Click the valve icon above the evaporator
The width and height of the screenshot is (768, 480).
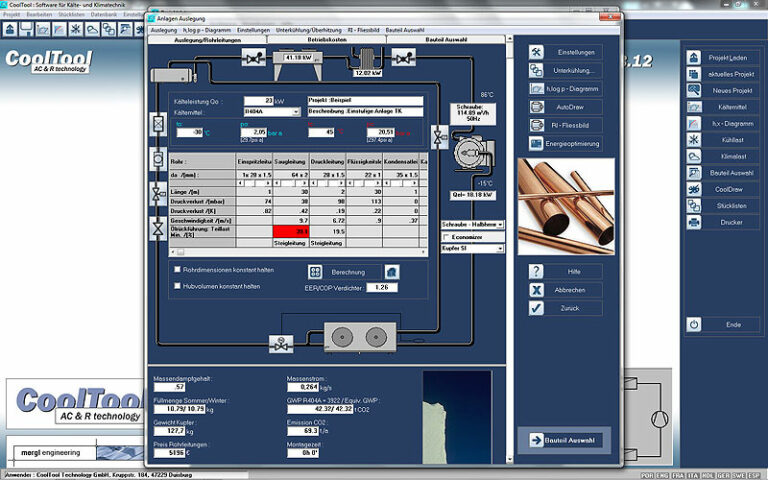[x=281, y=344]
